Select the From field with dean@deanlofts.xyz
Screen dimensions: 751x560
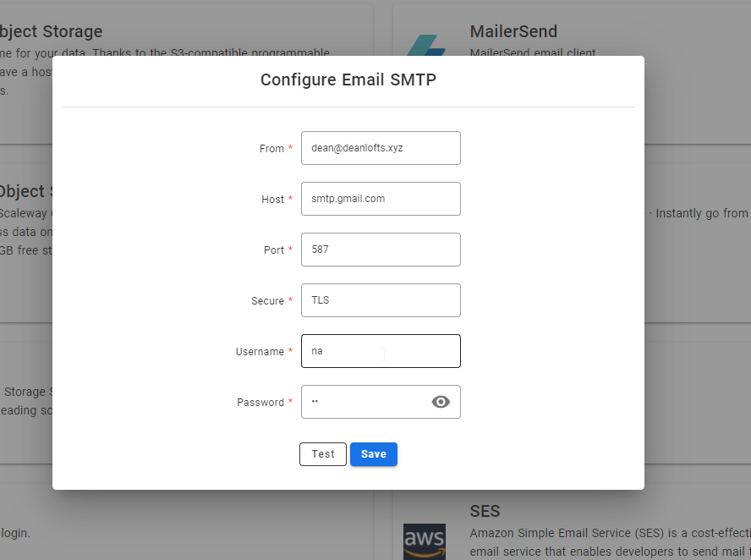(x=381, y=148)
